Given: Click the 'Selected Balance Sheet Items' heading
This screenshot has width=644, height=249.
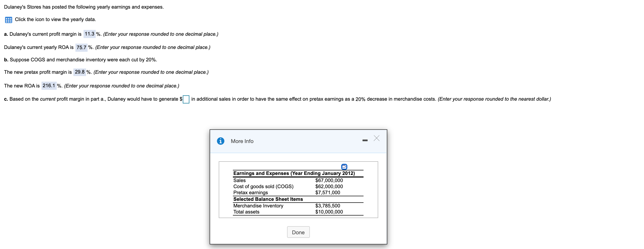Looking at the screenshot, I should pyautogui.click(x=268, y=199).
